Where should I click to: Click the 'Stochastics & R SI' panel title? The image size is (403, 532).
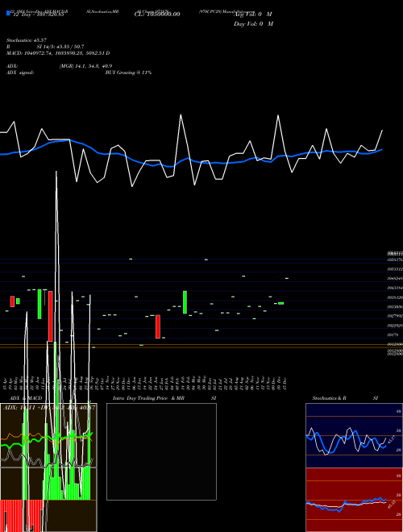click(x=345, y=398)
